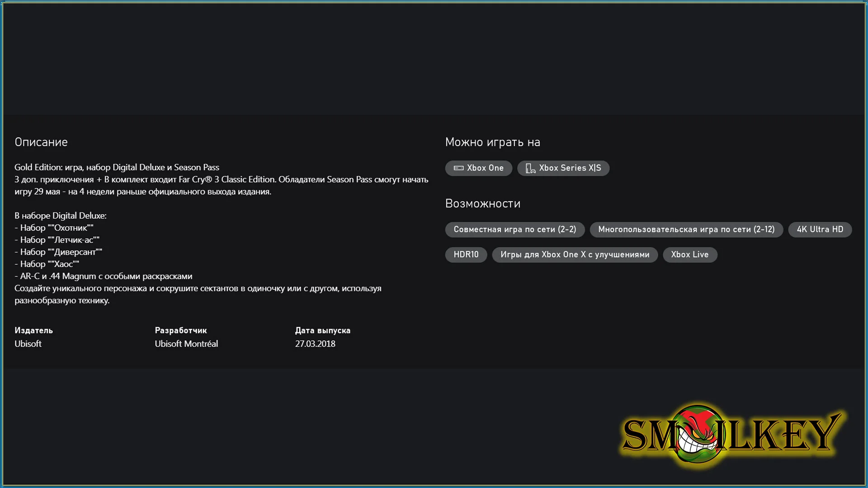Click the line starting 'игру 29 мая'
The image size is (868, 488).
click(143, 192)
